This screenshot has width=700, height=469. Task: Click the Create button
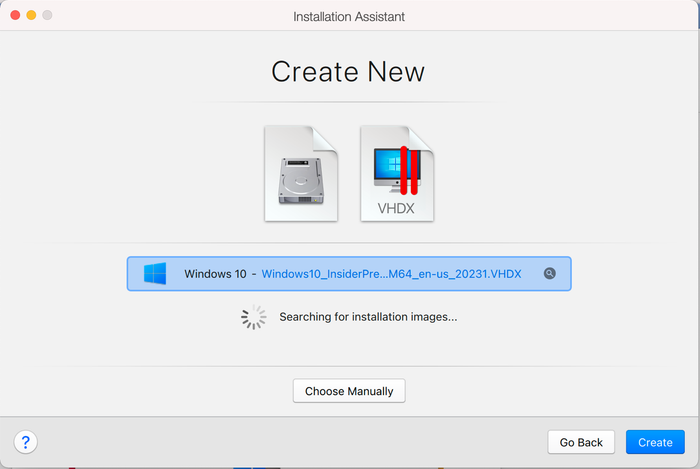point(655,442)
